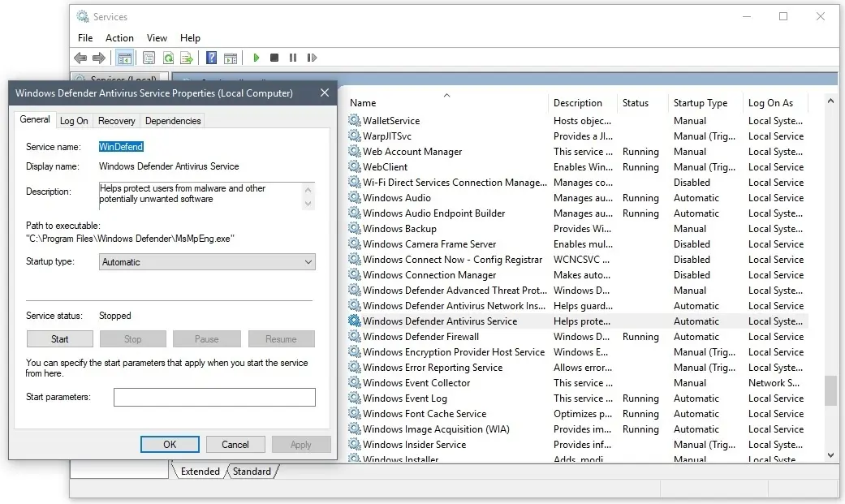845x504 pixels.
Task: Switch to the Extended view tab
Action: click(200, 471)
